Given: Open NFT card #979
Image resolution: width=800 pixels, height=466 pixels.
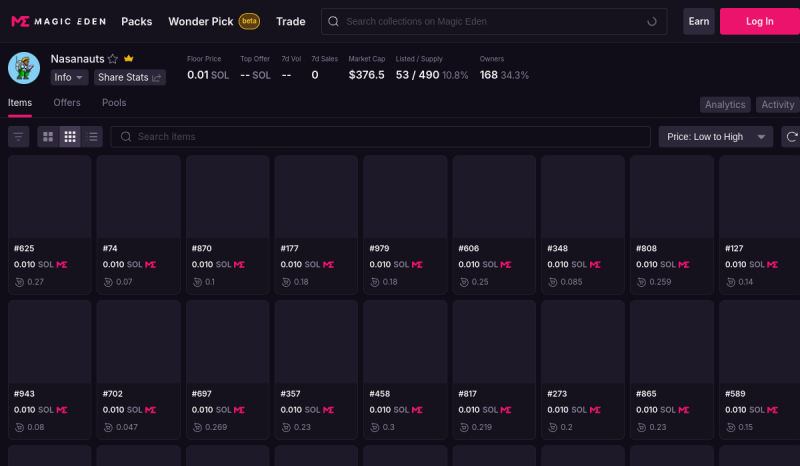Looking at the screenshot, I should coord(405,225).
